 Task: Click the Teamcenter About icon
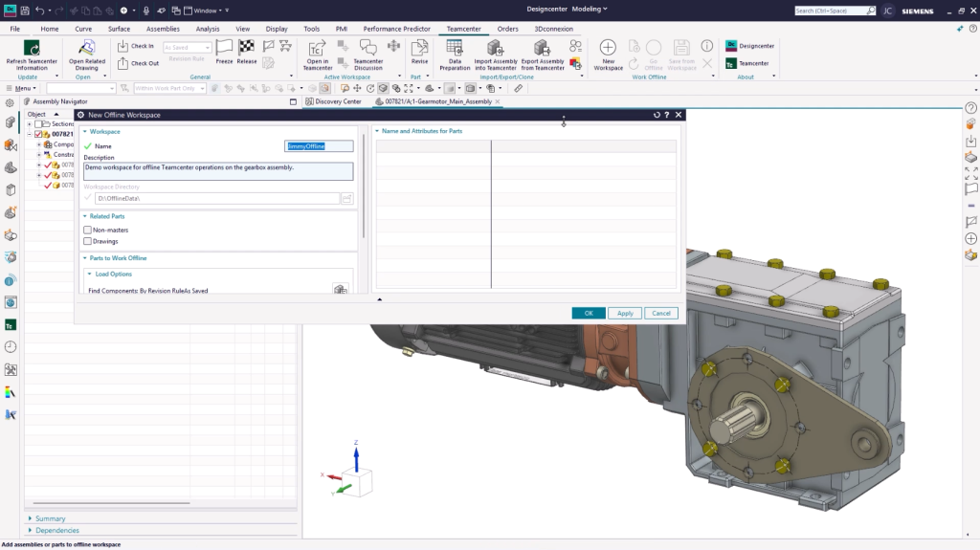pyautogui.click(x=730, y=63)
